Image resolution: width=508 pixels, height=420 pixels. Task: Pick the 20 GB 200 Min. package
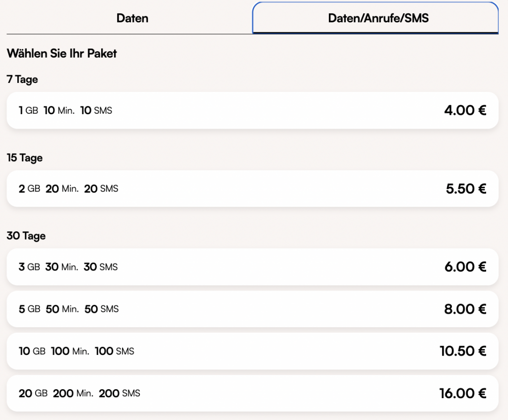[252, 393]
